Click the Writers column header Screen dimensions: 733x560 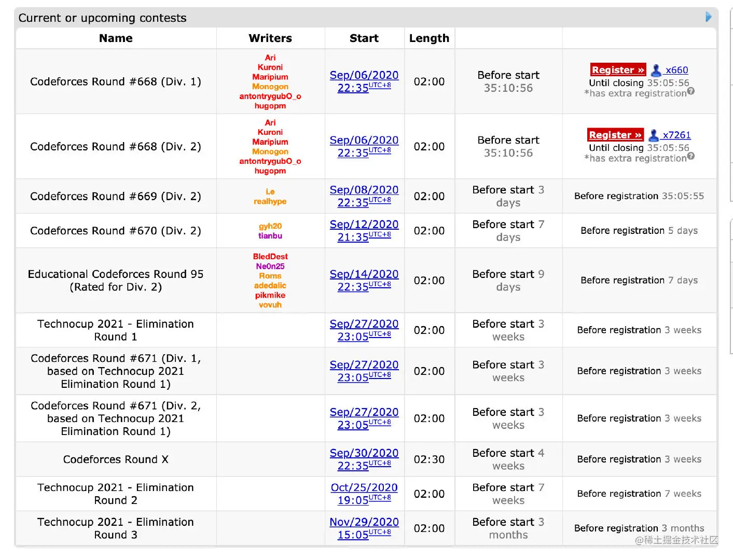[270, 38]
